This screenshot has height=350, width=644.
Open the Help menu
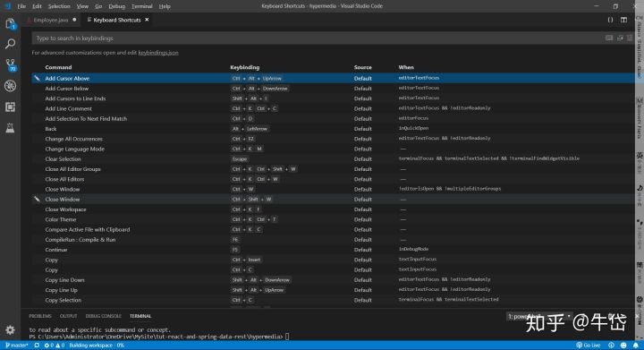pos(165,6)
